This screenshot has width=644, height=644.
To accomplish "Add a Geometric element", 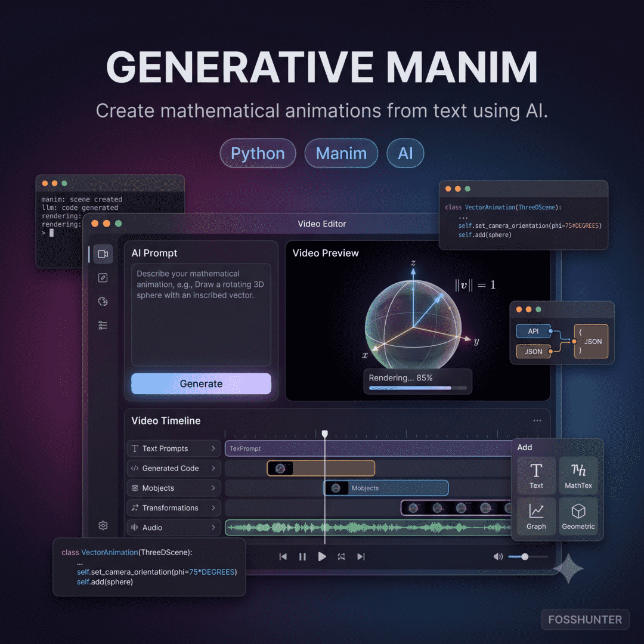I will point(578,516).
